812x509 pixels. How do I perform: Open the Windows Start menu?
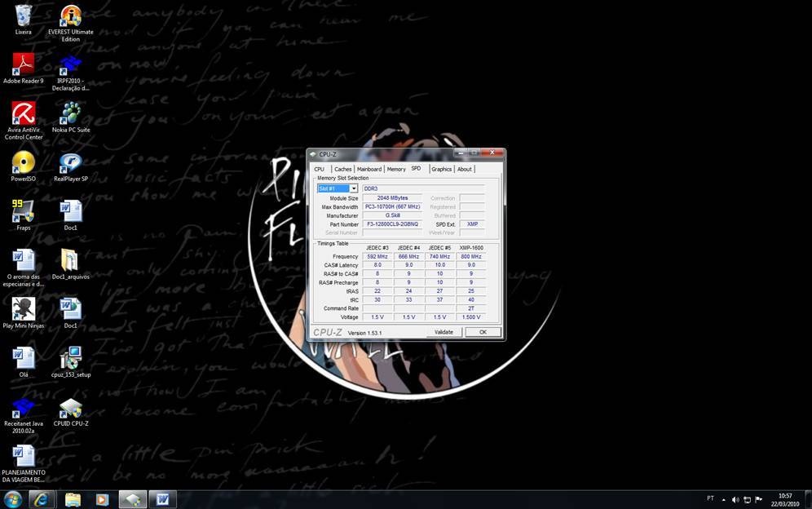[13, 499]
